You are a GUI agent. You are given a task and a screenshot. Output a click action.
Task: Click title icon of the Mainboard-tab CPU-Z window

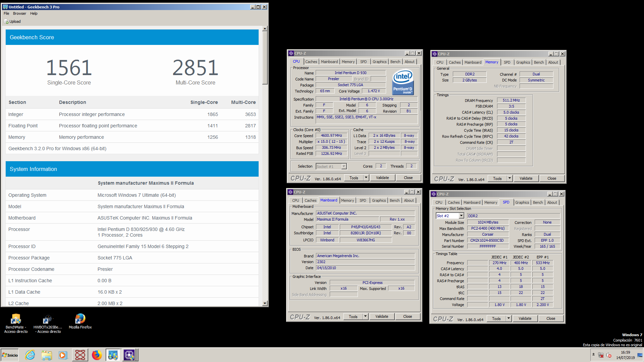[x=290, y=192]
